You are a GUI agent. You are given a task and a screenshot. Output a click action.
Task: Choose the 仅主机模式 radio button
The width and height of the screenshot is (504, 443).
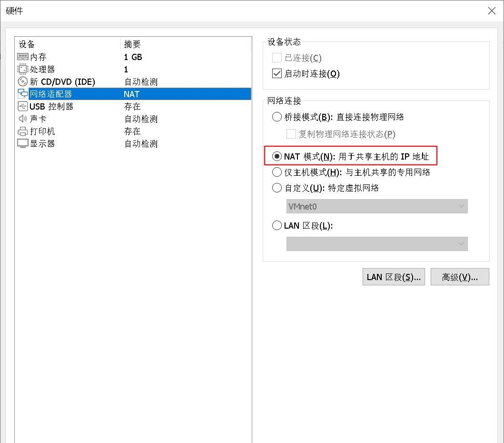tap(277, 172)
